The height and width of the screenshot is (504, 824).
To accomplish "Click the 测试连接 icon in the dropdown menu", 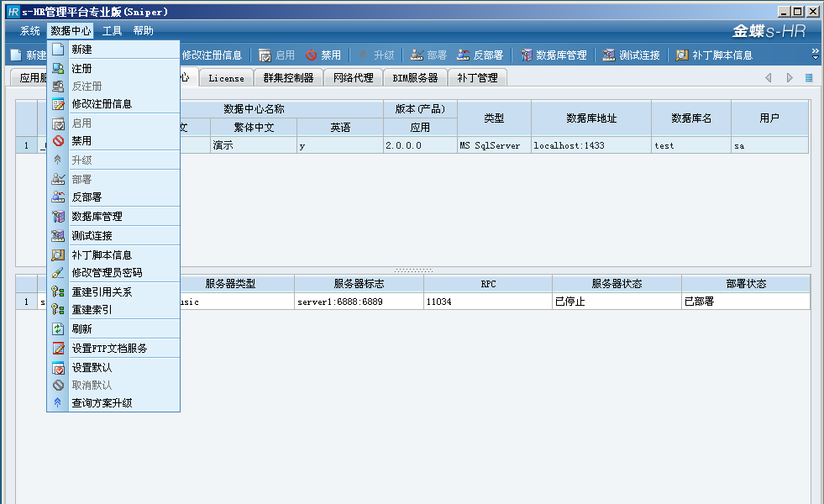I will click(x=58, y=235).
